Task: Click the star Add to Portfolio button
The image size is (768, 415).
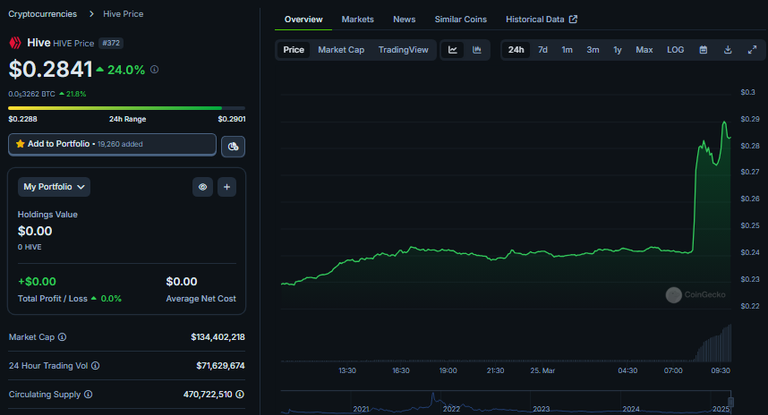Action: pos(112,144)
